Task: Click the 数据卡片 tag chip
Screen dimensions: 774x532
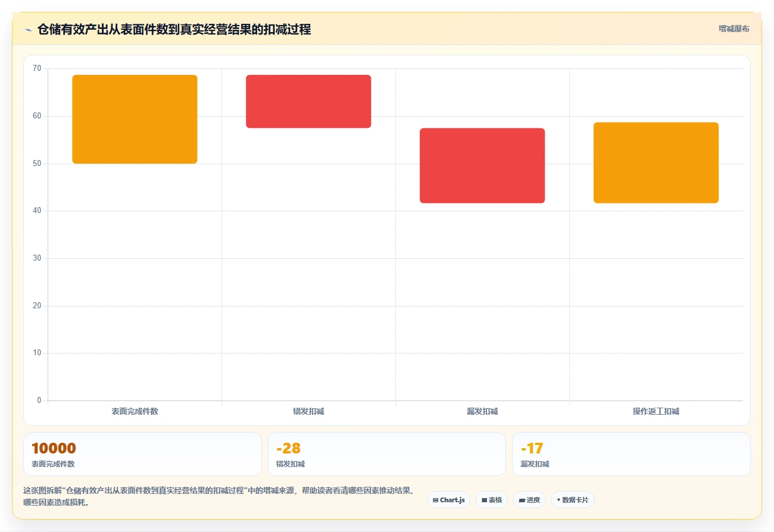Action: coord(572,500)
